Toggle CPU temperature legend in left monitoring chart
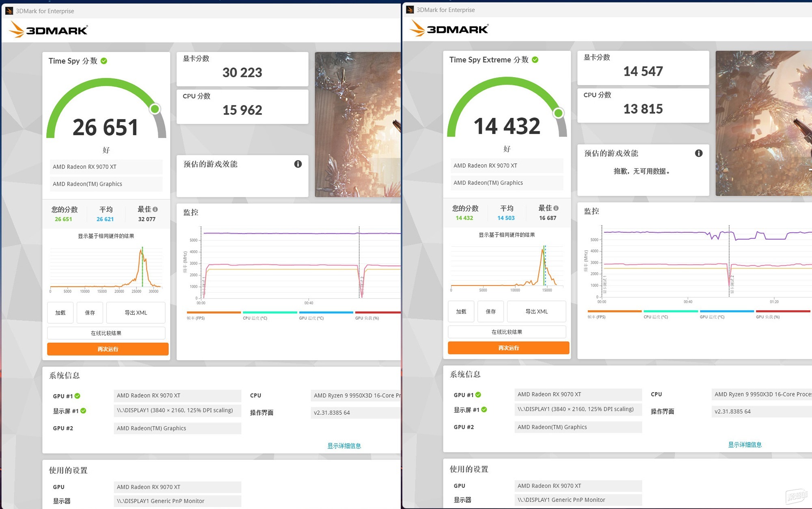The image size is (812, 509). coord(270,316)
